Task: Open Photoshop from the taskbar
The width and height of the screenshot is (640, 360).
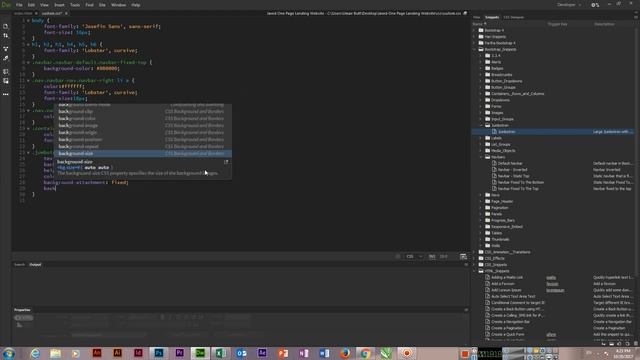Action: pos(159,353)
